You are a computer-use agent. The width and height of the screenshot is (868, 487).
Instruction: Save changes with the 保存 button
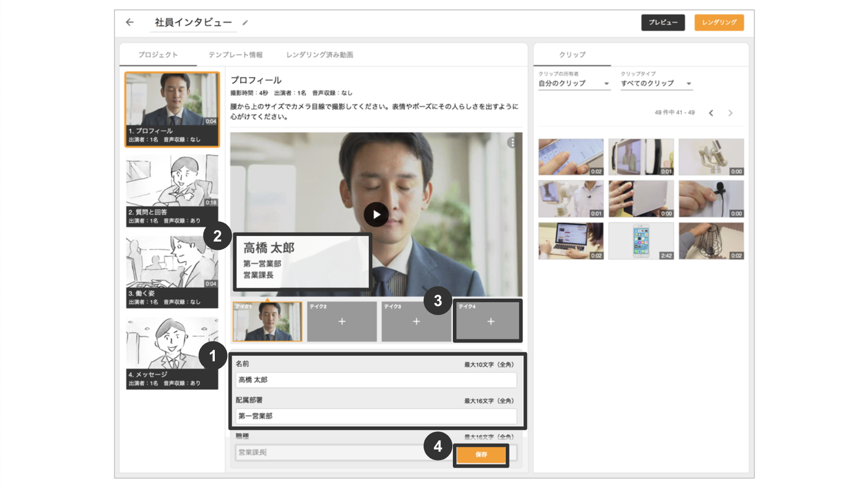[x=481, y=455]
